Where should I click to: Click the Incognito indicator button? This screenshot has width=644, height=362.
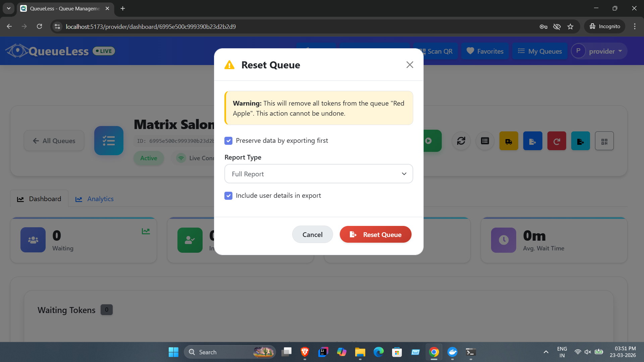(x=605, y=26)
